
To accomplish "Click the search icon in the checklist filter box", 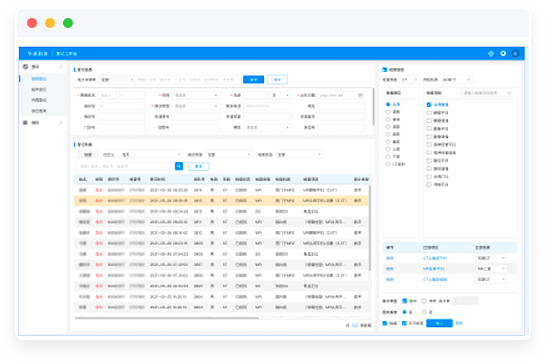I will point(509,93).
